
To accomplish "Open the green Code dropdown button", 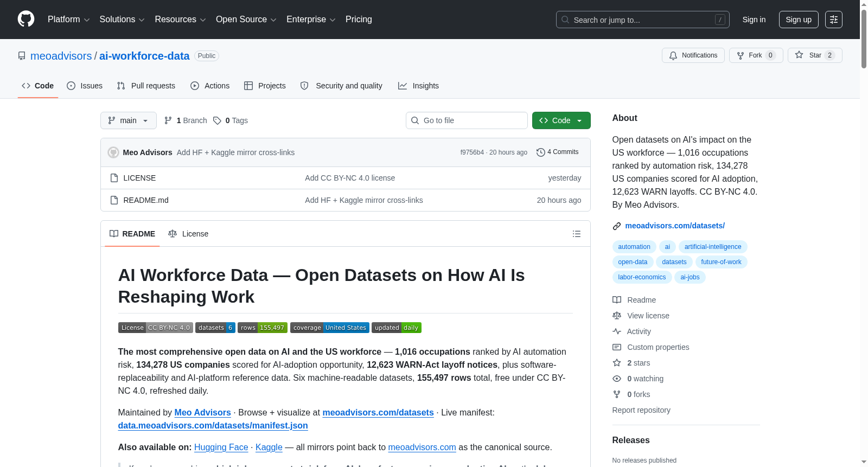I will 561,120.
